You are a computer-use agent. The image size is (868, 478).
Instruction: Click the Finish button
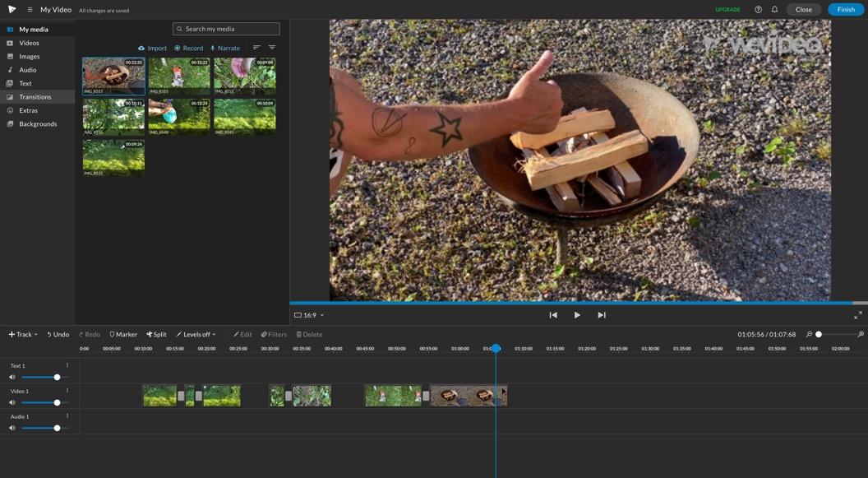click(x=845, y=9)
